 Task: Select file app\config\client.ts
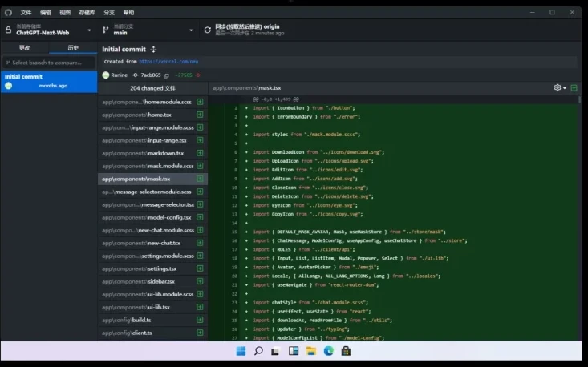(152, 333)
